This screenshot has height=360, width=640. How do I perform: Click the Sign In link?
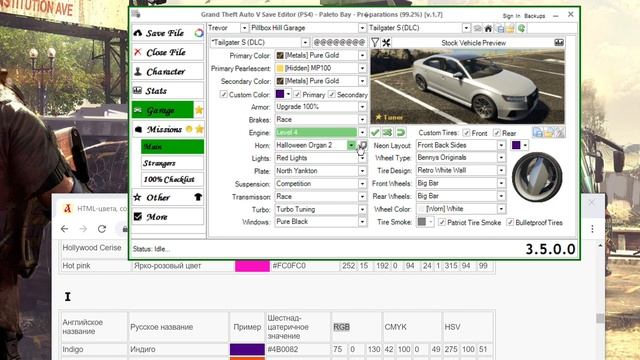(511, 16)
